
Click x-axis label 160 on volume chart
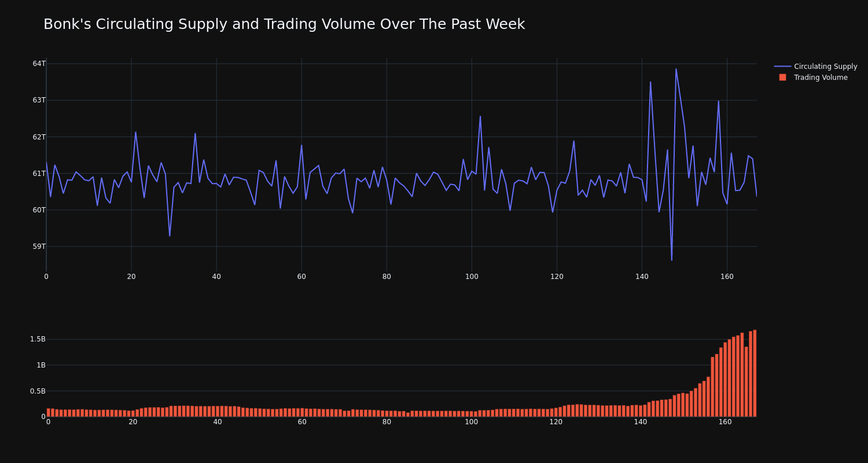[x=725, y=422]
